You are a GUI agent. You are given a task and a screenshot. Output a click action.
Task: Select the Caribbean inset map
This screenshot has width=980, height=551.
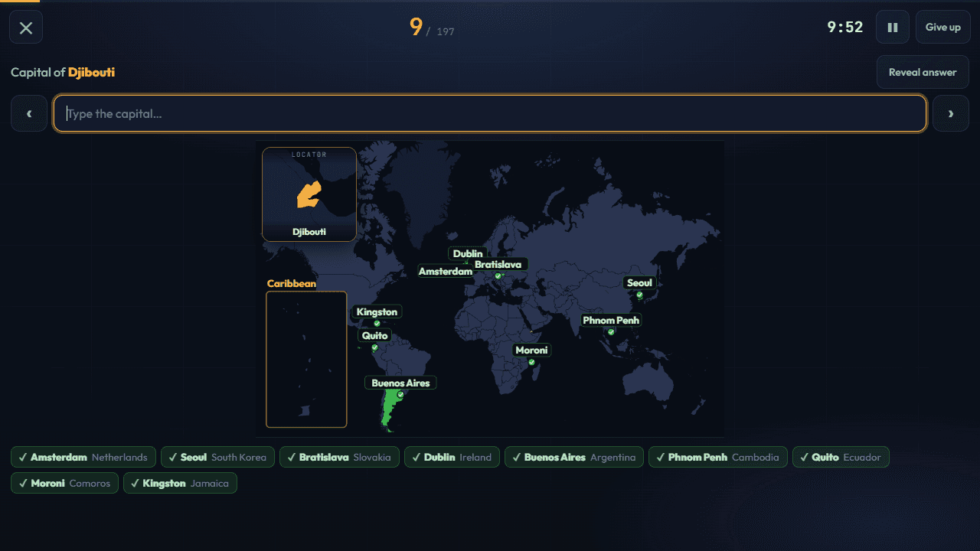[306, 360]
